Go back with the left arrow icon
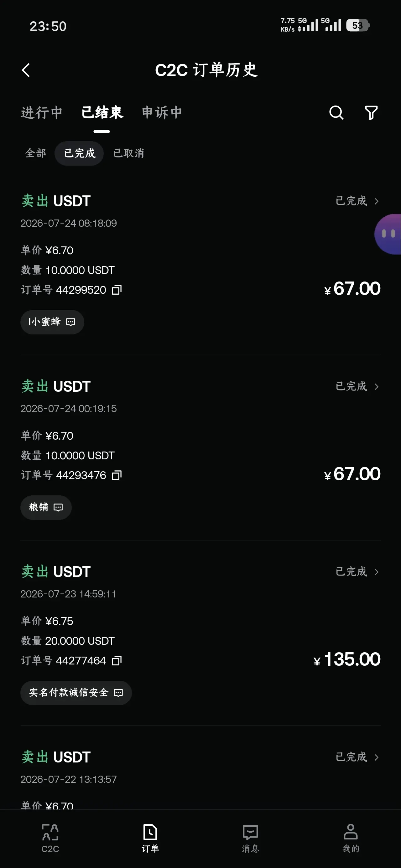Viewport: 401px width, 868px height. pyautogui.click(x=26, y=70)
